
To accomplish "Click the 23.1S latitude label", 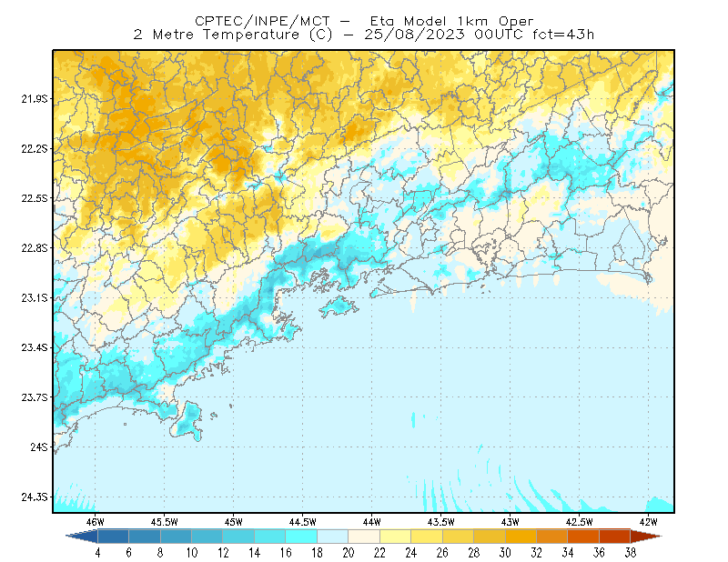I will click(x=35, y=297).
